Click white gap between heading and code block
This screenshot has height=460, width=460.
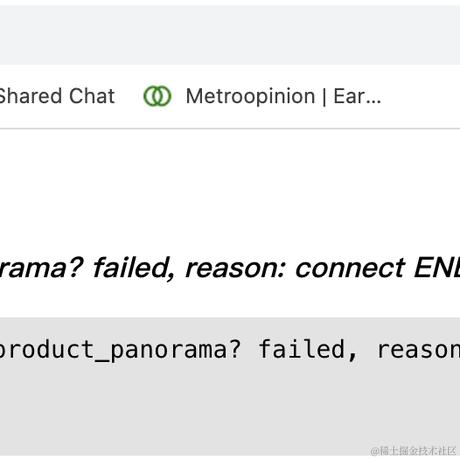point(230,300)
